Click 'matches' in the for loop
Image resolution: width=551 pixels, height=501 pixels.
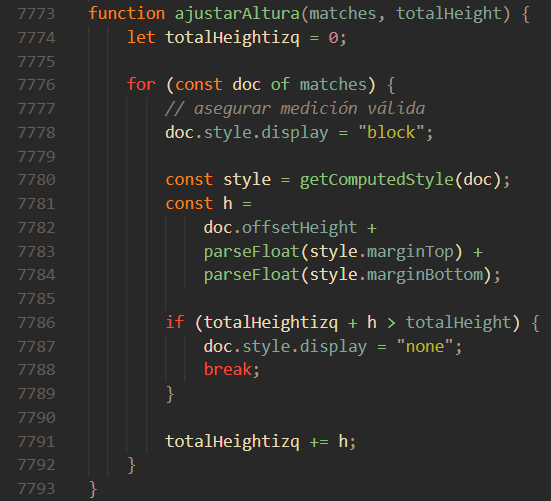click(x=333, y=85)
